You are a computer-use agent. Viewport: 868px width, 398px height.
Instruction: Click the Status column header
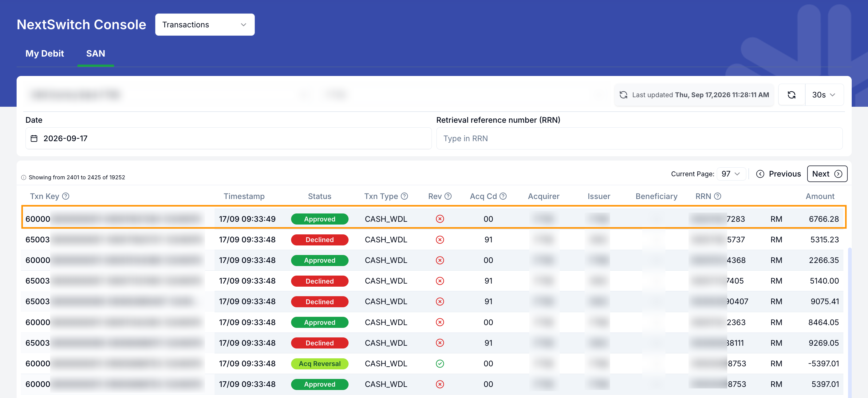tap(319, 196)
